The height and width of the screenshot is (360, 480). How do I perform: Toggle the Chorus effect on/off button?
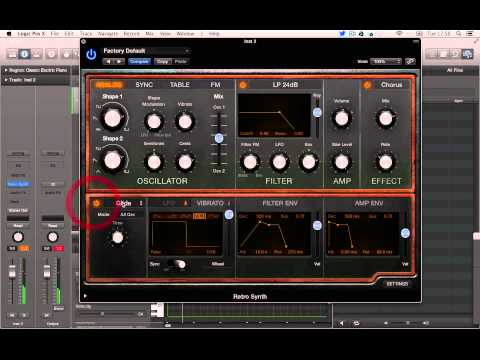click(367, 85)
